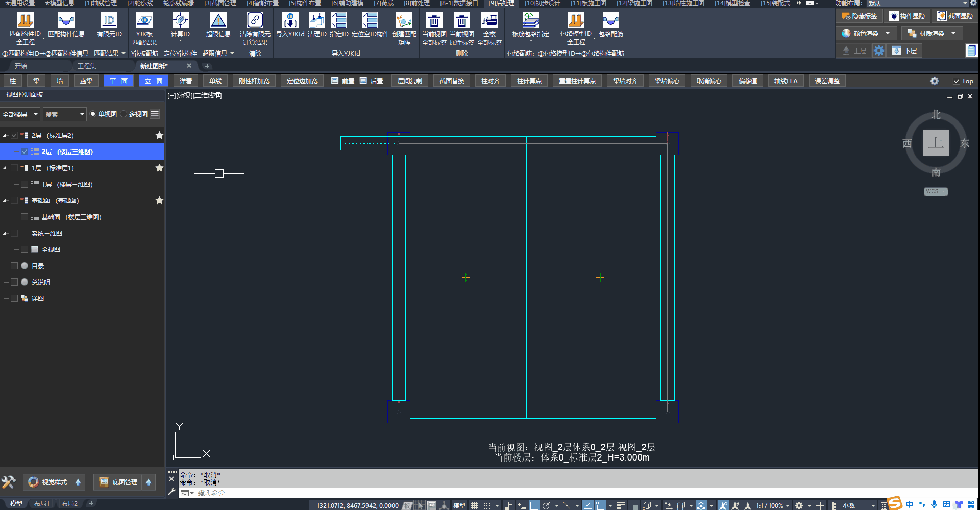
Task: Click the 梁墙对齐 button
Action: [x=625, y=81]
